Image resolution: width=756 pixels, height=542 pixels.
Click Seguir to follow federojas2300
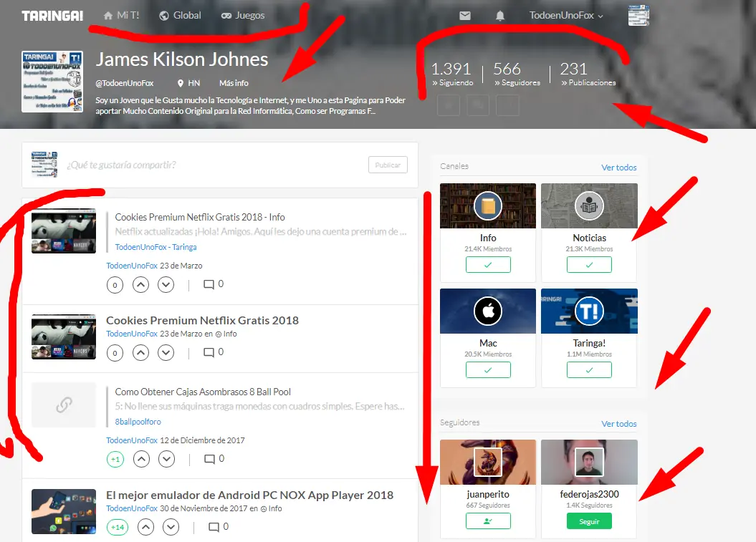(589, 521)
